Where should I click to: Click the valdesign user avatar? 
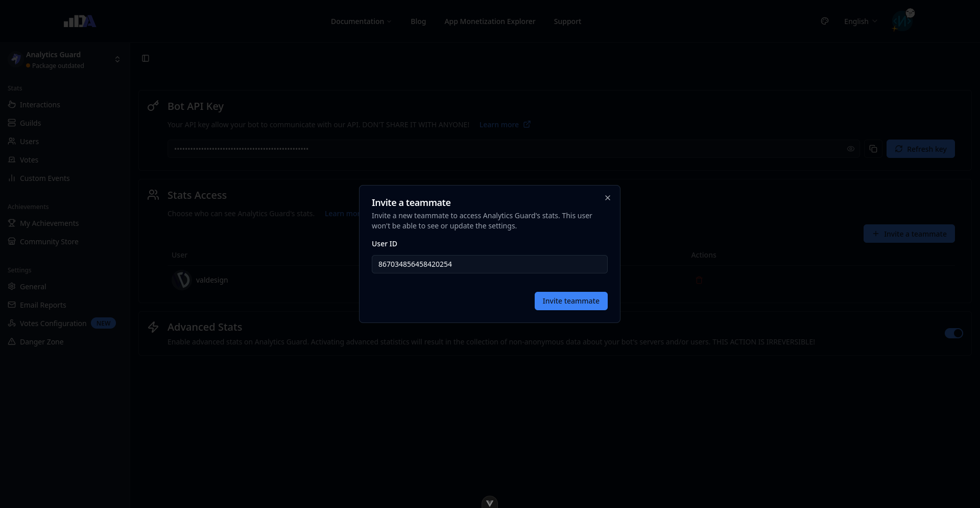181,280
